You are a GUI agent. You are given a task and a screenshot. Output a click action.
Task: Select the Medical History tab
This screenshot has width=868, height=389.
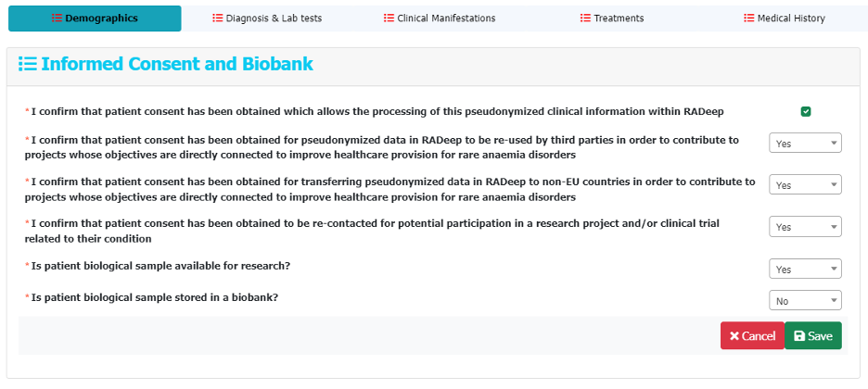784,19
